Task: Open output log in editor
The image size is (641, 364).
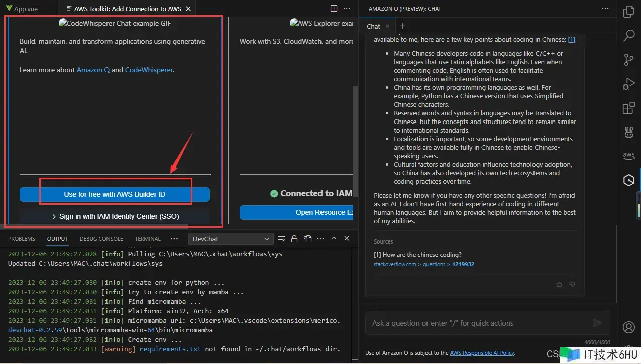Action: pyautogui.click(x=307, y=239)
